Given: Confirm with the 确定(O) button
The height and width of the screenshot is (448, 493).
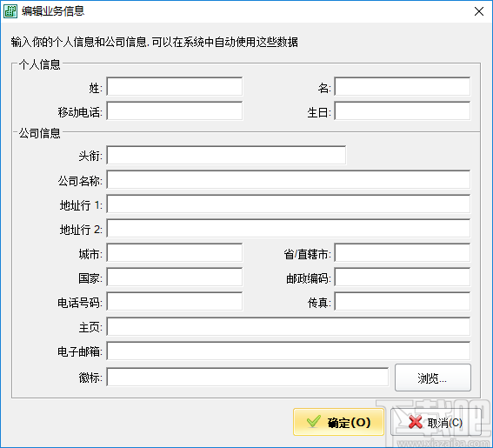Looking at the screenshot, I should [x=338, y=422].
